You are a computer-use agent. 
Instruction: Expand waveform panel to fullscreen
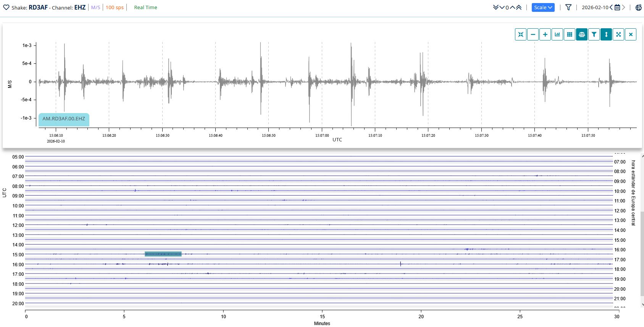coord(618,34)
